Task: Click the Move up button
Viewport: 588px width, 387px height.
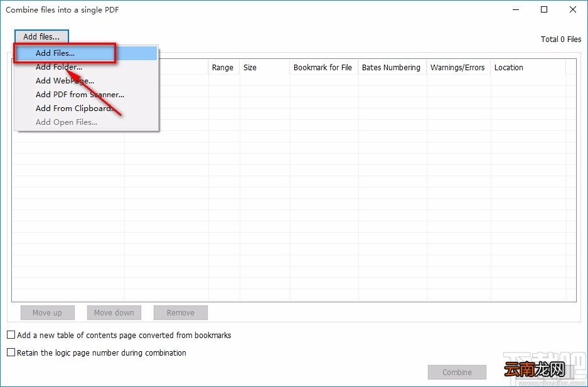Action: coord(48,313)
